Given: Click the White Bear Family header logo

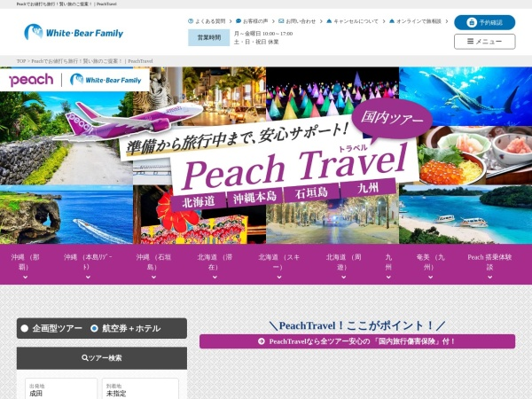Looking at the screenshot, I should [x=74, y=32].
